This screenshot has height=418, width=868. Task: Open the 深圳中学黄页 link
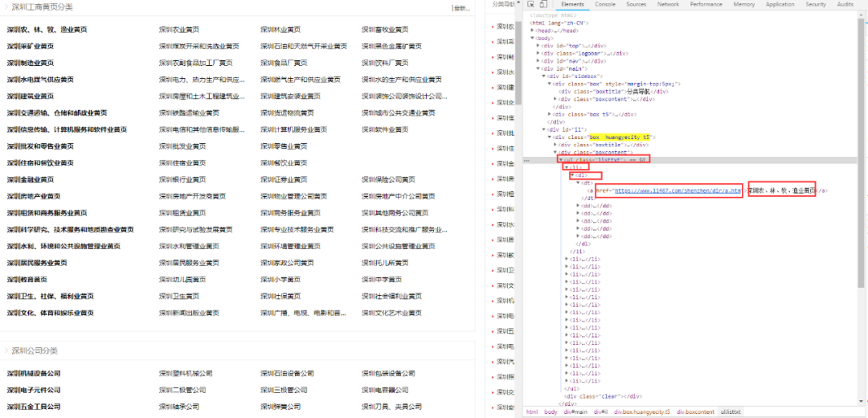coord(382,279)
